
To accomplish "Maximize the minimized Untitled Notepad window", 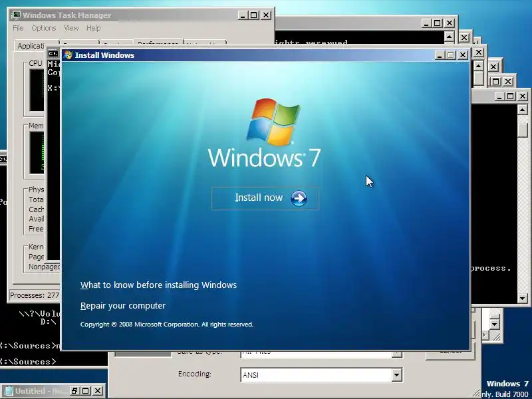I will pyautogui.click(x=86, y=391).
